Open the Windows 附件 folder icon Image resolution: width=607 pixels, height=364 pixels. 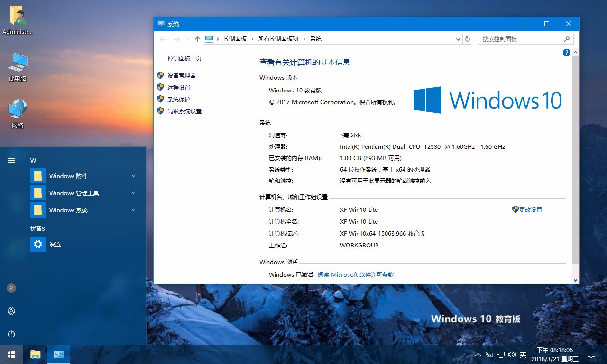click(38, 176)
